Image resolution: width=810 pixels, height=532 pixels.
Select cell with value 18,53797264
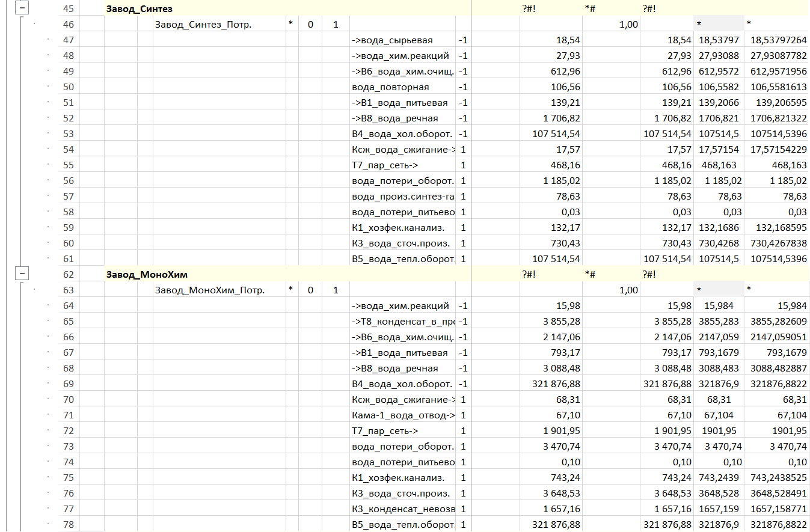point(776,40)
